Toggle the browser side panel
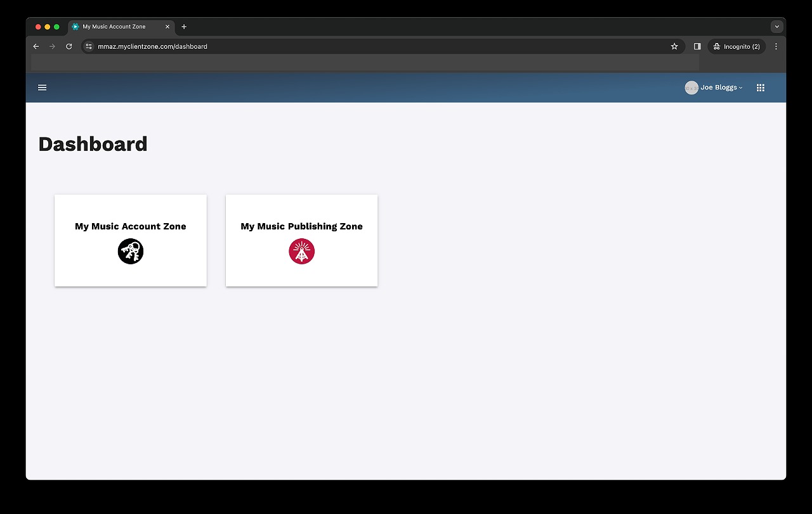The height and width of the screenshot is (514, 812). 697,46
